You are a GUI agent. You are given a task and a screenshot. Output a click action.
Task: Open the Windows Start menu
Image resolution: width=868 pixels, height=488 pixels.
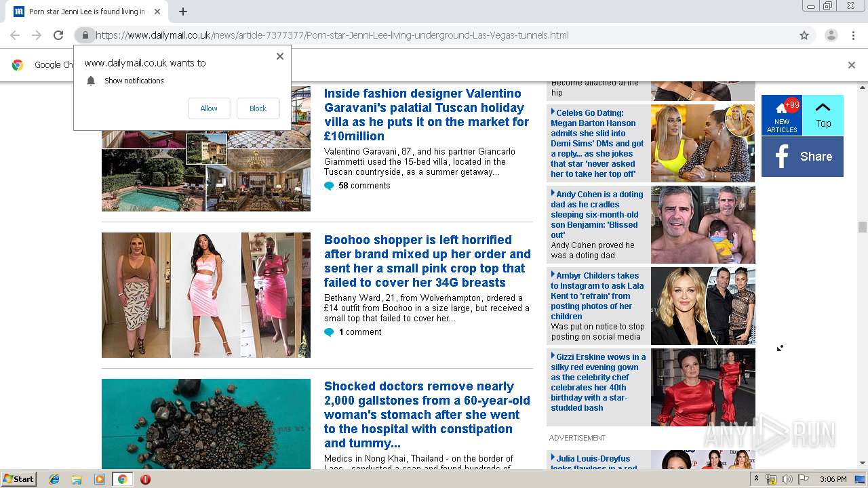click(x=19, y=479)
